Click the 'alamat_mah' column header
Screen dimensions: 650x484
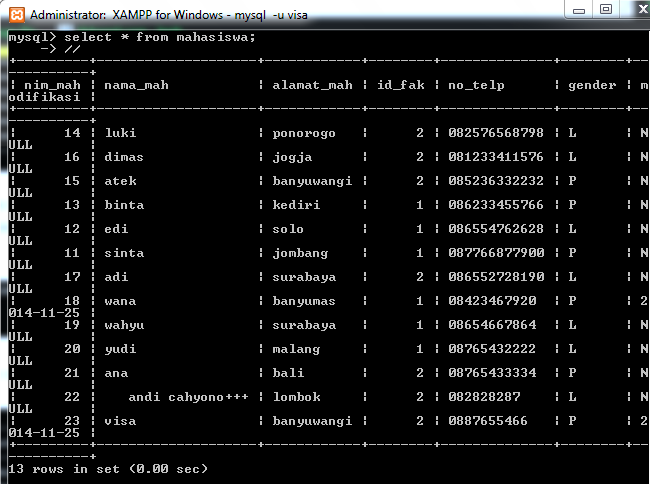click(312, 85)
